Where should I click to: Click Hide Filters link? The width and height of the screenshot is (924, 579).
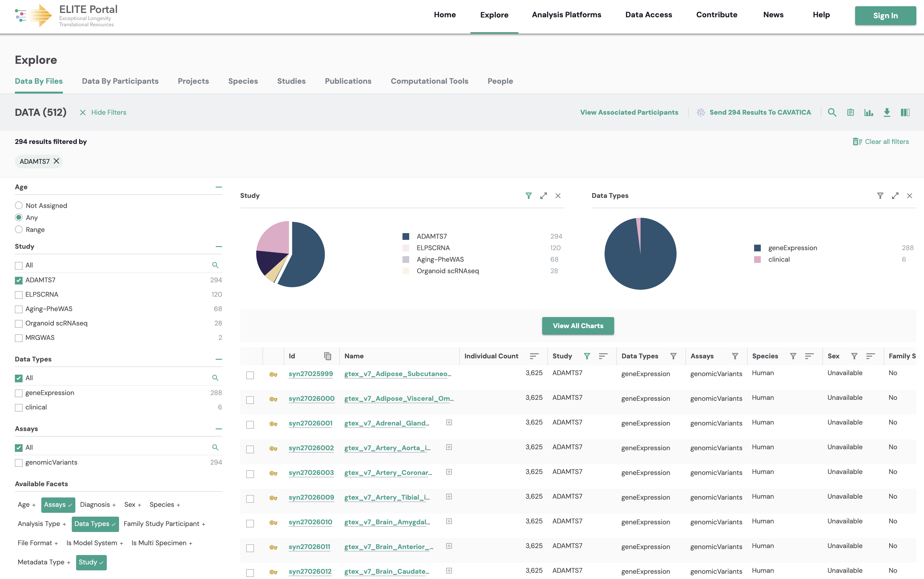103,112
